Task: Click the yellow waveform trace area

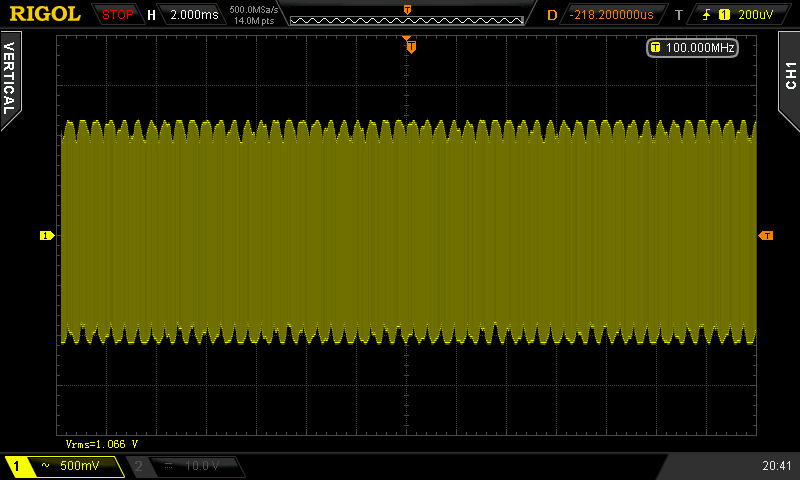Action: (408, 232)
